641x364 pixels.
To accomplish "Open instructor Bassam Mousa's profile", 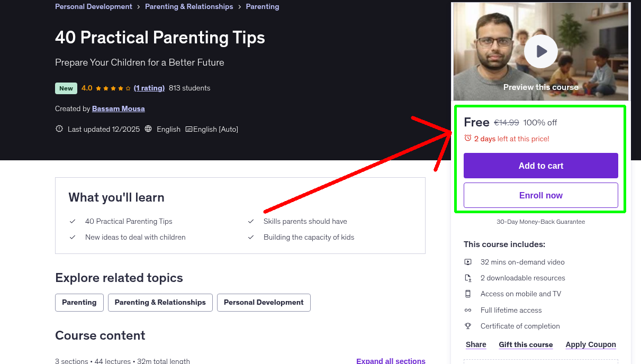I will pyautogui.click(x=118, y=108).
